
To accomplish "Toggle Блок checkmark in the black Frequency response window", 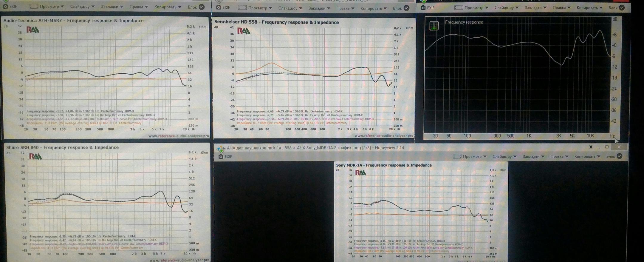I will coord(622,8).
